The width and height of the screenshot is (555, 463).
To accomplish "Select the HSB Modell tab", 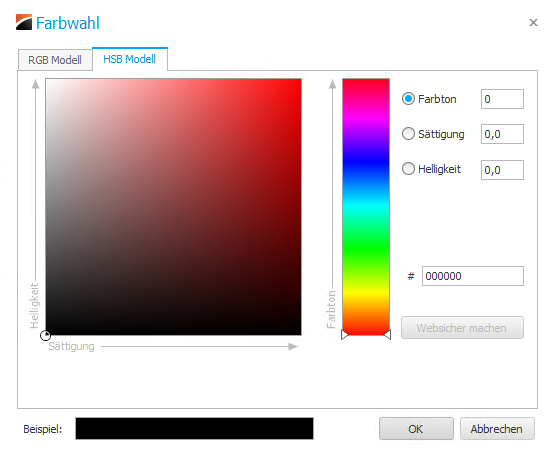I will point(130,59).
